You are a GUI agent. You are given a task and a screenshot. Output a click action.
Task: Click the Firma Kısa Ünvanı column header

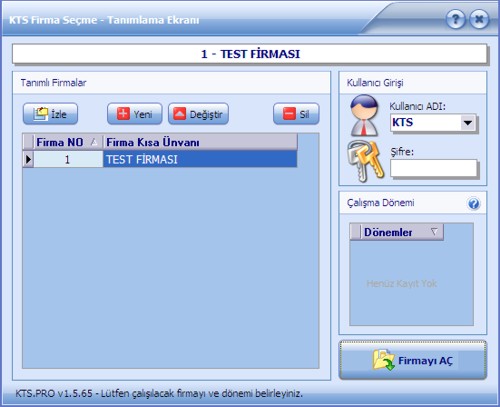200,142
